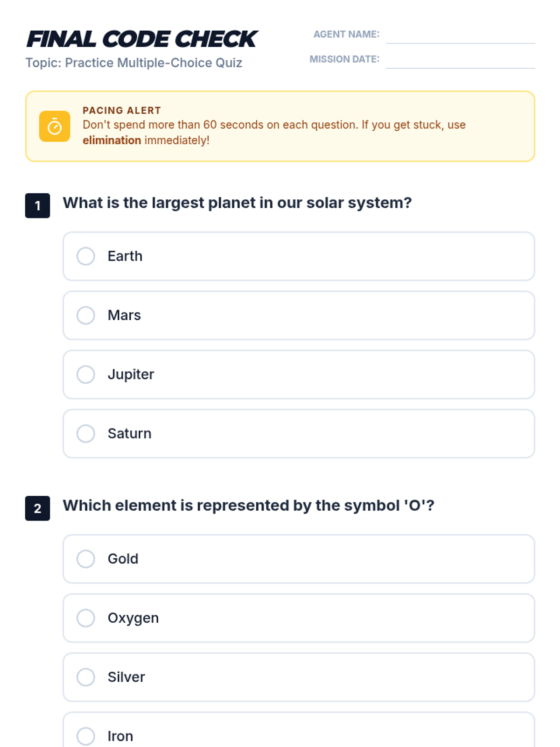Click the stopwatch pacing alert icon
This screenshot has width=560, height=747.
tap(55, 127)
